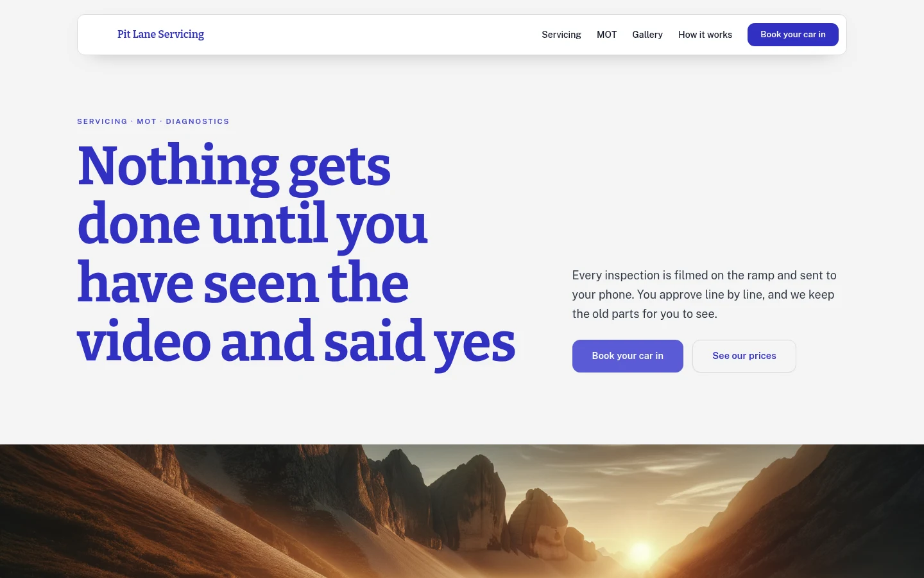Click Book your car in header button
This screenshot has height=578, width=924.
pos(793,35)
